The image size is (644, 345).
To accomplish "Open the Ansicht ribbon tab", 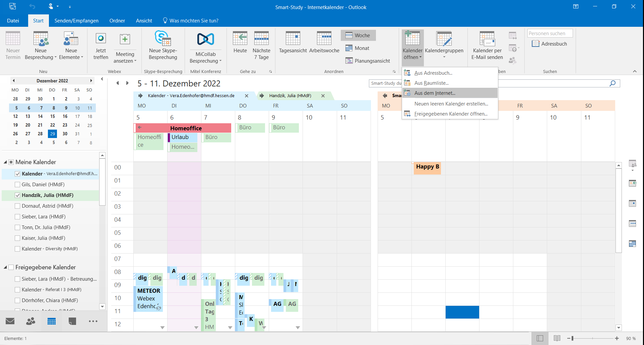I will (144, 21).
